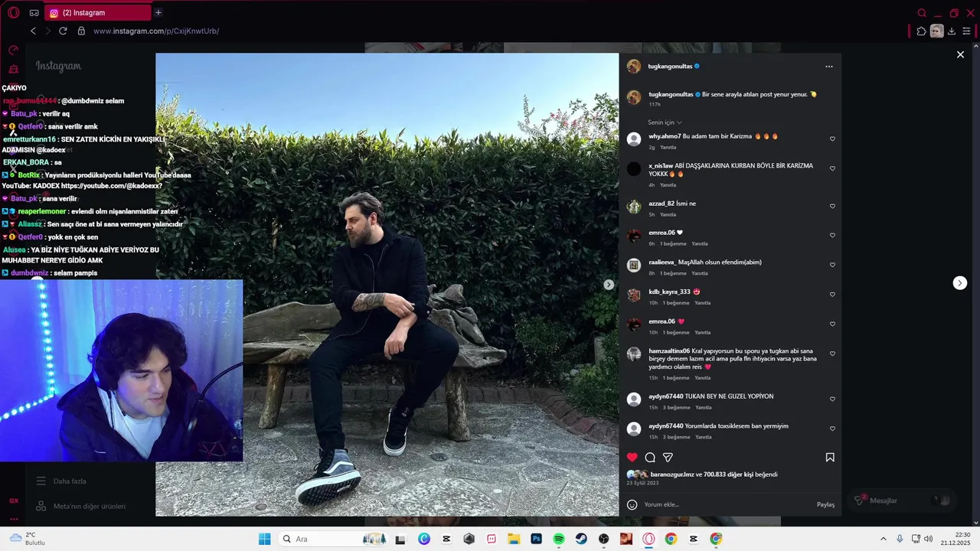Viewport: 980px width, 551px height.
Task: Open the weather widget showing 2°C
Action: click(26, 539)
